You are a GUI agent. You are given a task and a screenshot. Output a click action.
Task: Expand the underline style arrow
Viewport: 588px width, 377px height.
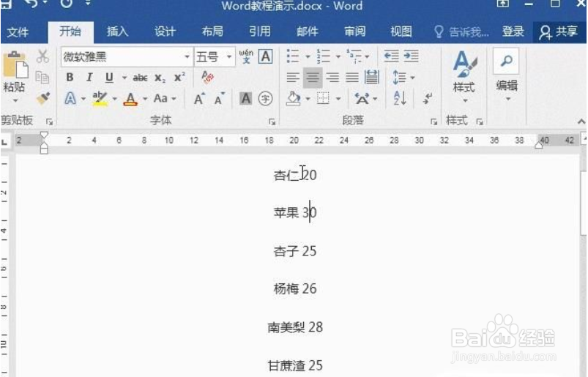point(124,78)
